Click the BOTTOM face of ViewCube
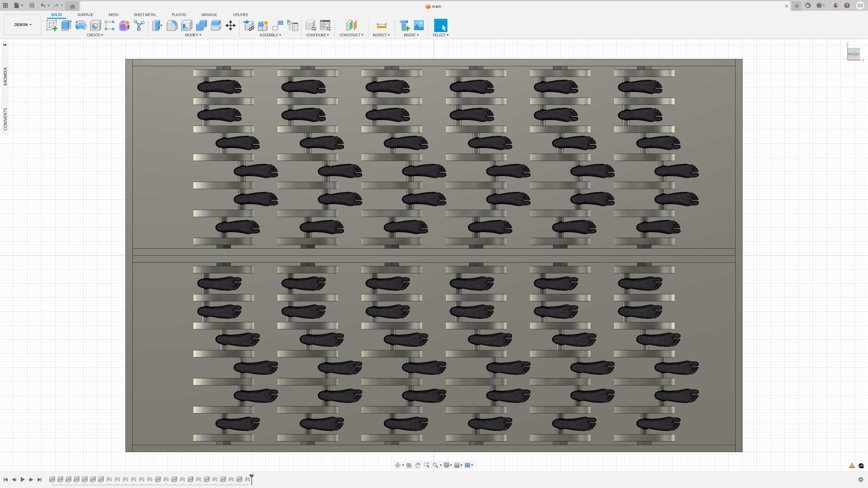This screenshot has height=488, width=868. click(853, 54)
